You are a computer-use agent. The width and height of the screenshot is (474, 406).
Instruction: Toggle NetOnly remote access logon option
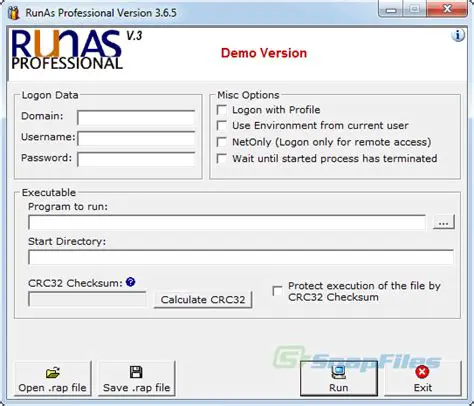click(222, 142)
